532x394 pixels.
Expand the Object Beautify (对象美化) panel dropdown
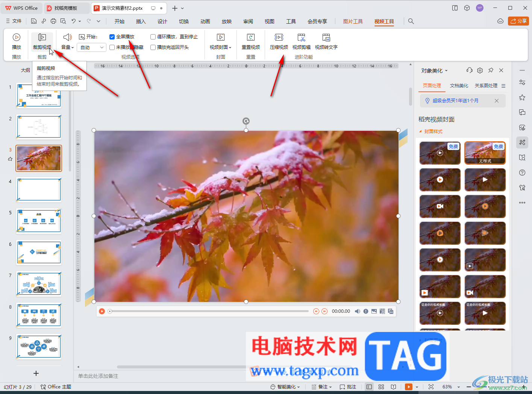tap(435, 71)
